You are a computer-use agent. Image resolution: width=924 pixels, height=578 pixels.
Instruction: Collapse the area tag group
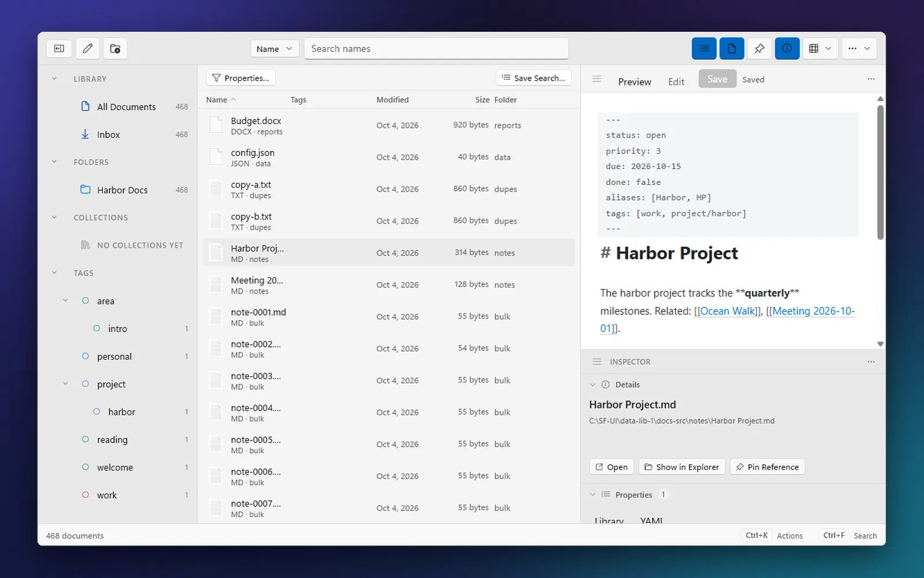(x=65, y=301)
